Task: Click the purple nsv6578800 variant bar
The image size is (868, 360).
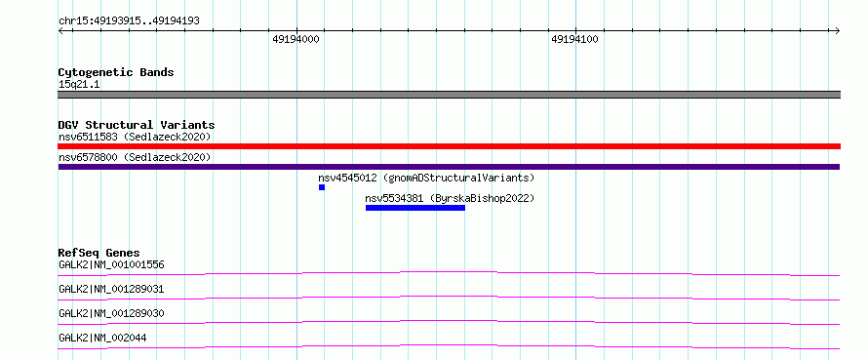Action: pos(449,167)
